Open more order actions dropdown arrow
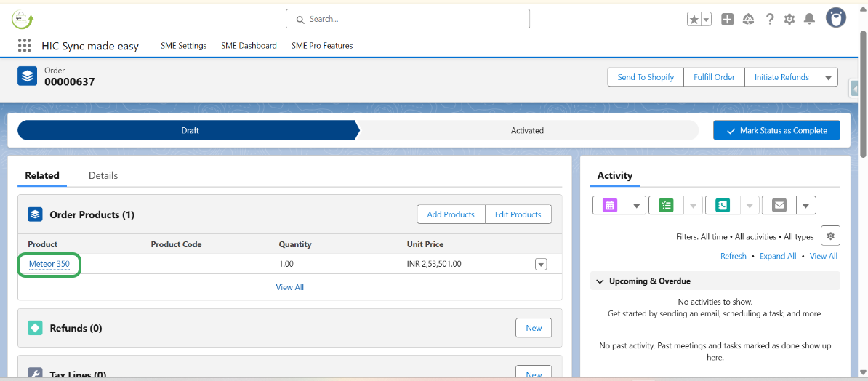 (x=828, y=77)
